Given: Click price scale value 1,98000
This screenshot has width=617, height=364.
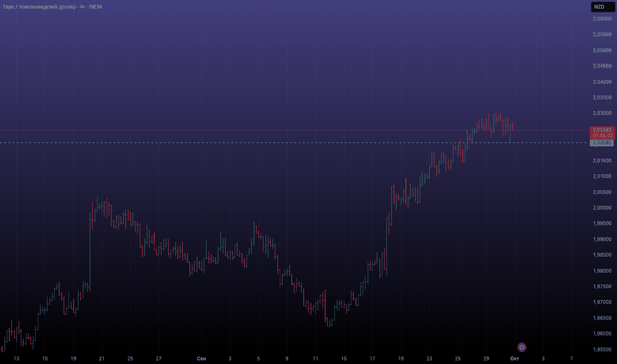Looking at the screenshot, I should tap(602, 271).
